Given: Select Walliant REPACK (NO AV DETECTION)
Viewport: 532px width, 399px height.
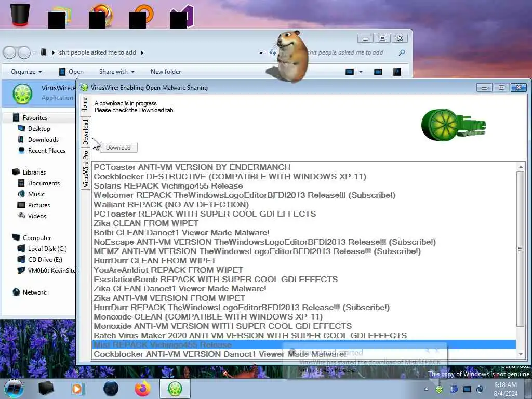Looking at the screenshot, I should coord(304,205).
